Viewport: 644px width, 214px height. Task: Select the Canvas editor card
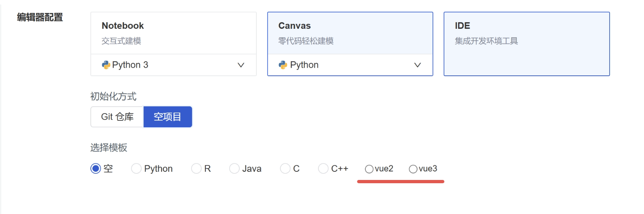350,33
